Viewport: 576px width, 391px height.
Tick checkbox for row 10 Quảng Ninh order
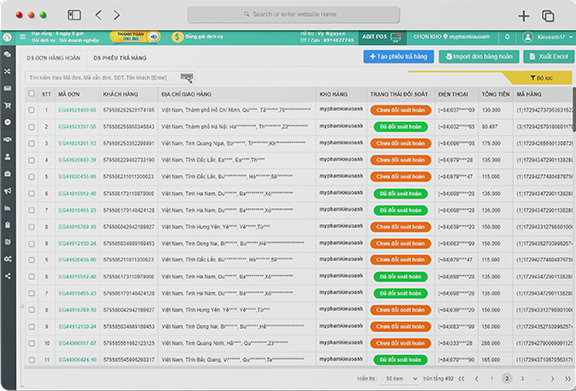coord(32,343)
